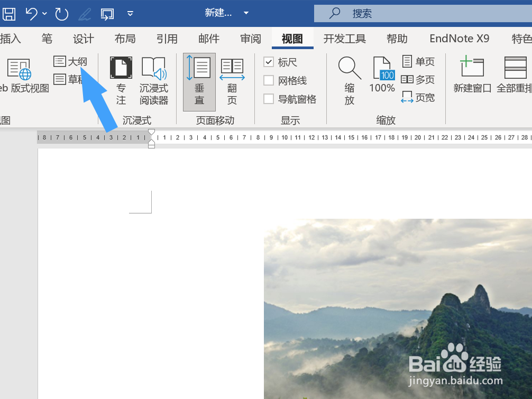Choose 多页 multiple pages zoom

[x=418, y=79]
